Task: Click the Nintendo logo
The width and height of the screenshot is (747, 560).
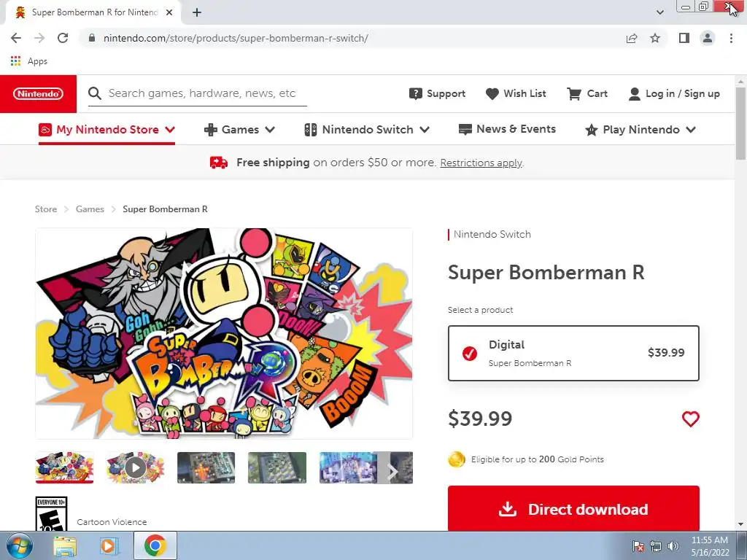Action: point(38,94)
